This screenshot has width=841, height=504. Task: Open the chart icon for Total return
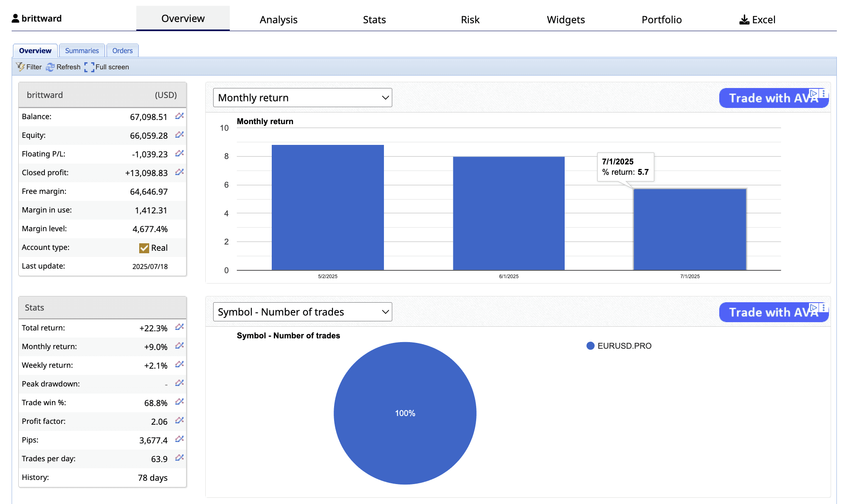(180, 327)
